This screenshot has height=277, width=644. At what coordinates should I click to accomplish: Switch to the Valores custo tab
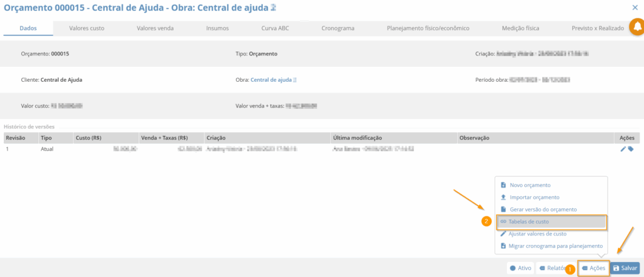(x=87, y=28)
